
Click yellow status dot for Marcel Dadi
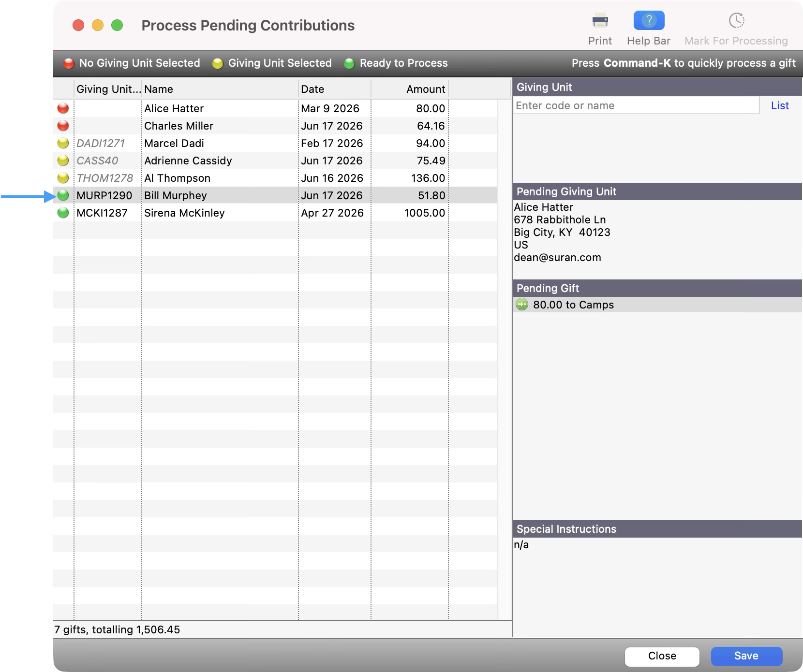click(63, 143)
